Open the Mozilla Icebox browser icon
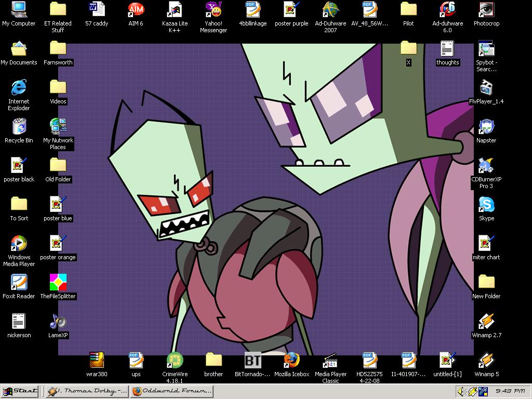 coord(291,360)
